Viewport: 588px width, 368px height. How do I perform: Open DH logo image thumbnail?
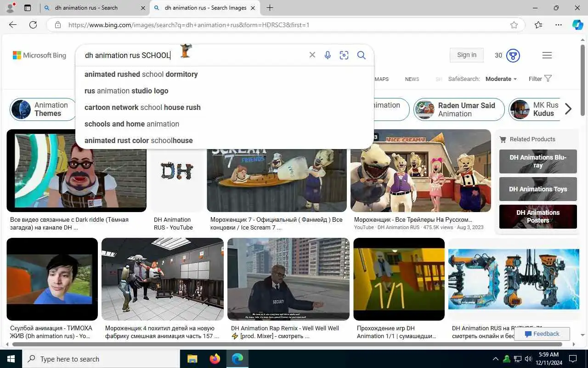[x=177, y=171]
